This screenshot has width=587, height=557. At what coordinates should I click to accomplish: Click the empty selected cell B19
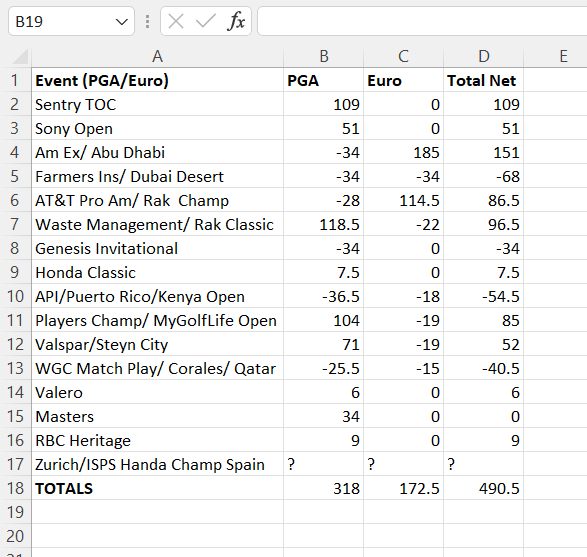tap(324, 512)
